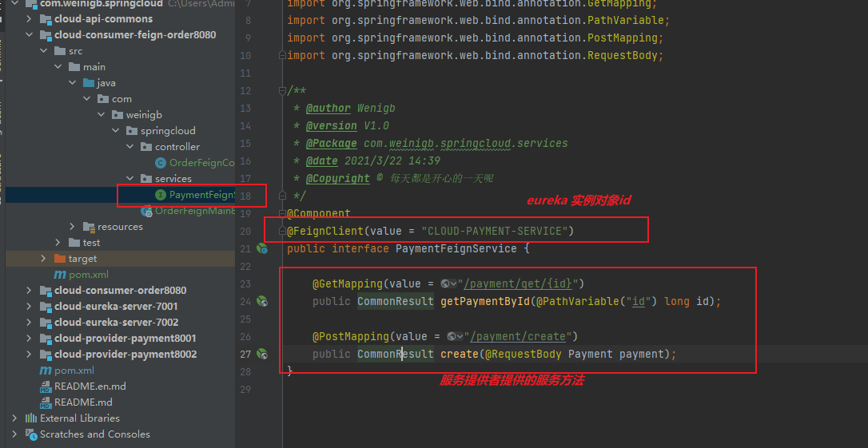Click the @Component annotation
Viewport: 868px width, 448px height.
click(x=319, y=213)
